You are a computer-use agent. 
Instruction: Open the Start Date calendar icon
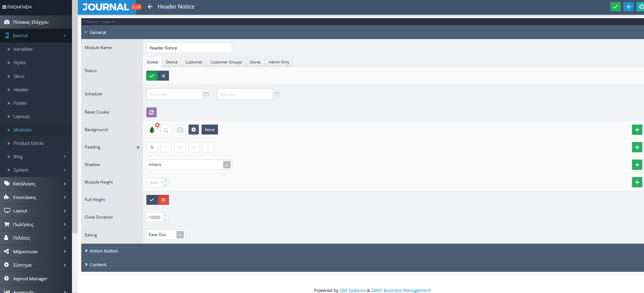(207, 94)
